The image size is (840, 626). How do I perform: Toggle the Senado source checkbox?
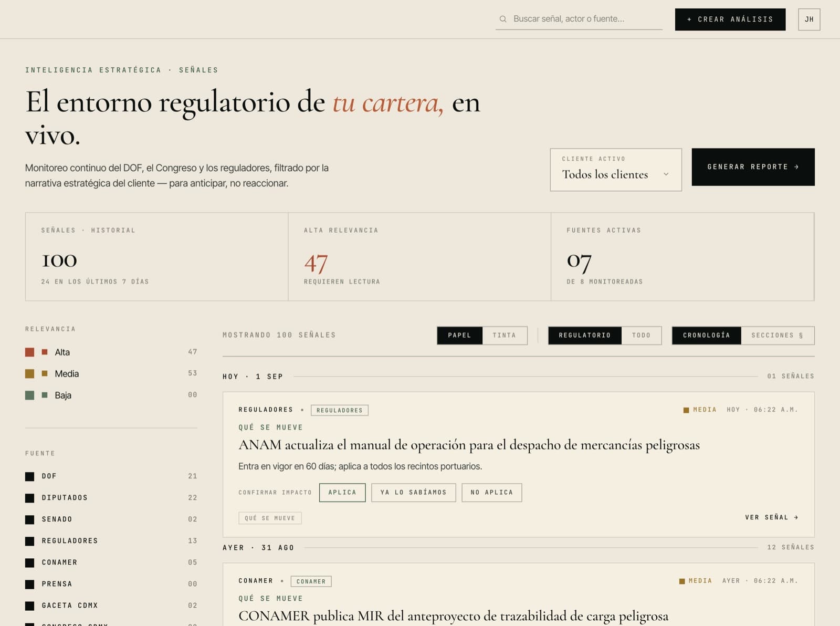tap(29, 519)
